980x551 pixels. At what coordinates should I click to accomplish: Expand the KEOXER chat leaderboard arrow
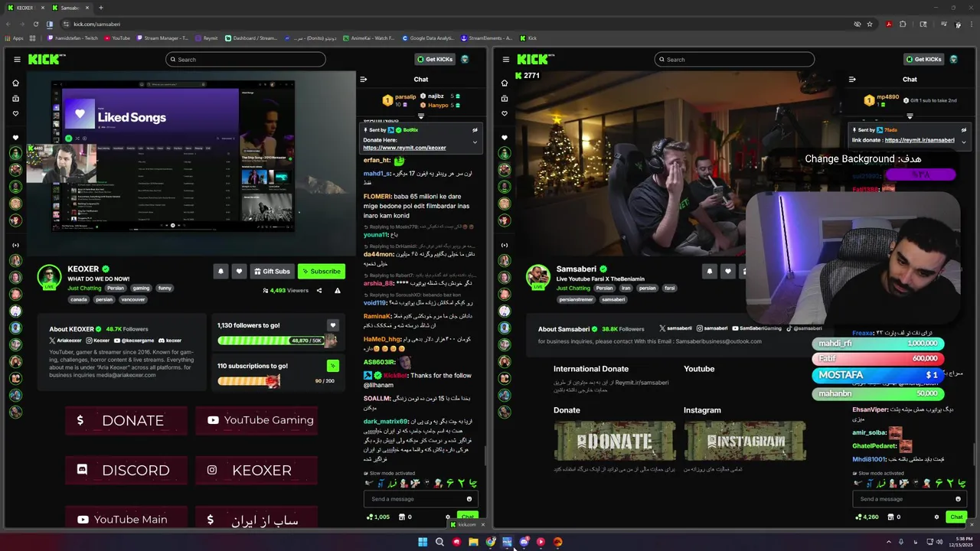point(420,116)
